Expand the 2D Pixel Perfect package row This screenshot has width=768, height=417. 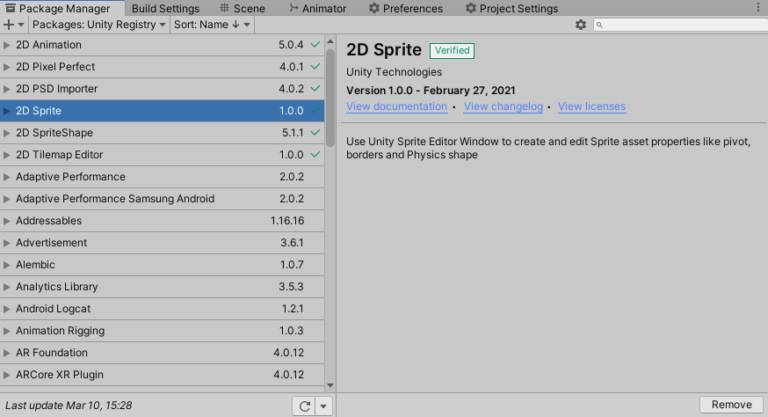(x=6, y=67)
